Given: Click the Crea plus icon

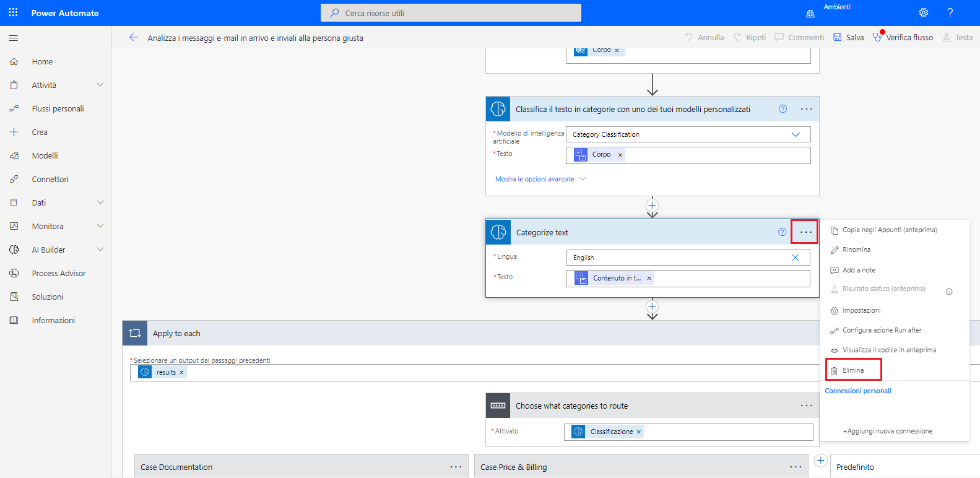Looking at the screenshot, I should coord(14,132).
